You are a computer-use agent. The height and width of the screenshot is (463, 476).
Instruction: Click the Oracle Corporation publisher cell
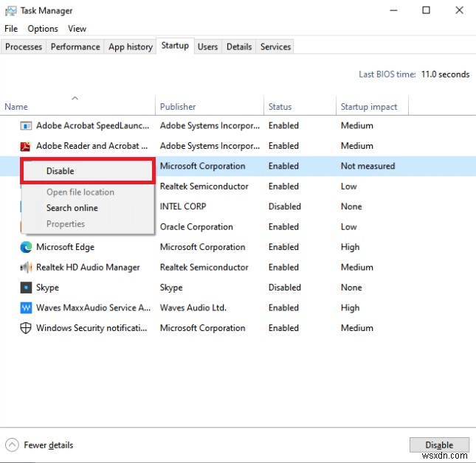click(x=196, y=227)
